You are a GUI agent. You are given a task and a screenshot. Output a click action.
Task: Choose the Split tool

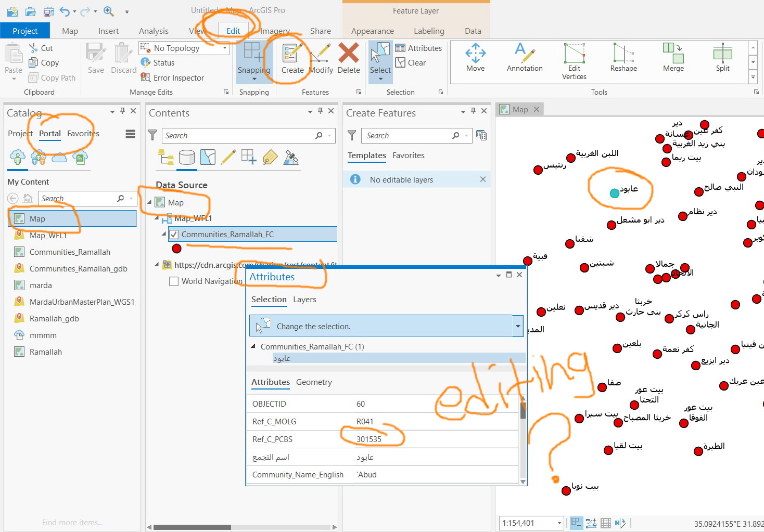(723, 58)
